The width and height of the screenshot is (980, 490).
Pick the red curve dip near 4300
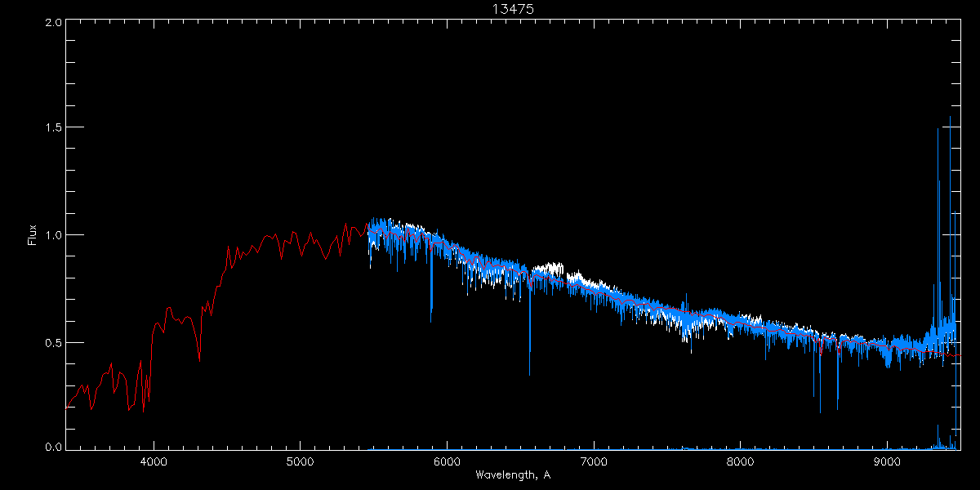click(x=199, y=359)
